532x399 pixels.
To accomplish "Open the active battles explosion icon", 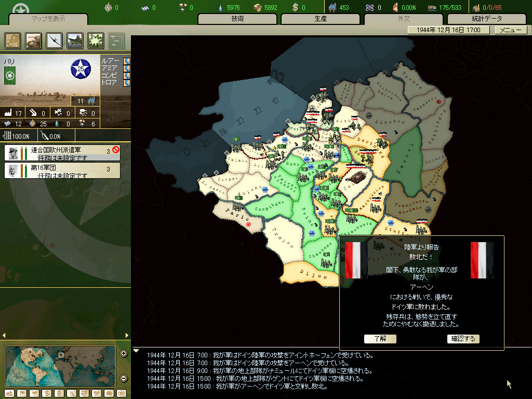I will point(96,41).
